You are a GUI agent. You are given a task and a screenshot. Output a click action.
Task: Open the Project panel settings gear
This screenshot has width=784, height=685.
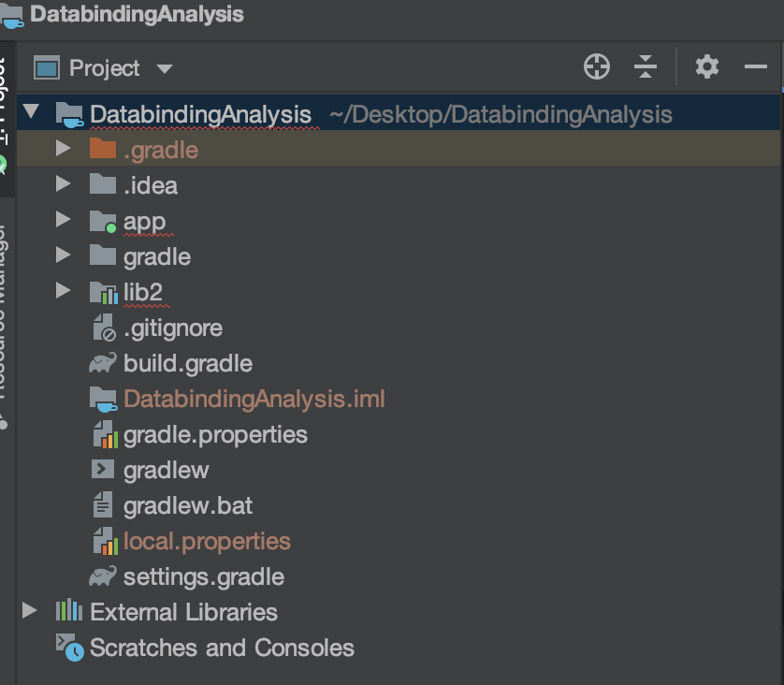[707, 67]
